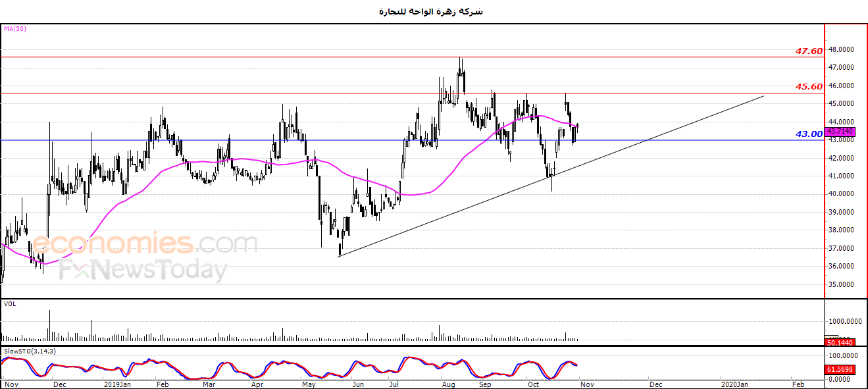Click the red 50.1440 volume tag
The width and height of the screenshot is (868, 389).
pyautogui.click(x=839, y=342)
